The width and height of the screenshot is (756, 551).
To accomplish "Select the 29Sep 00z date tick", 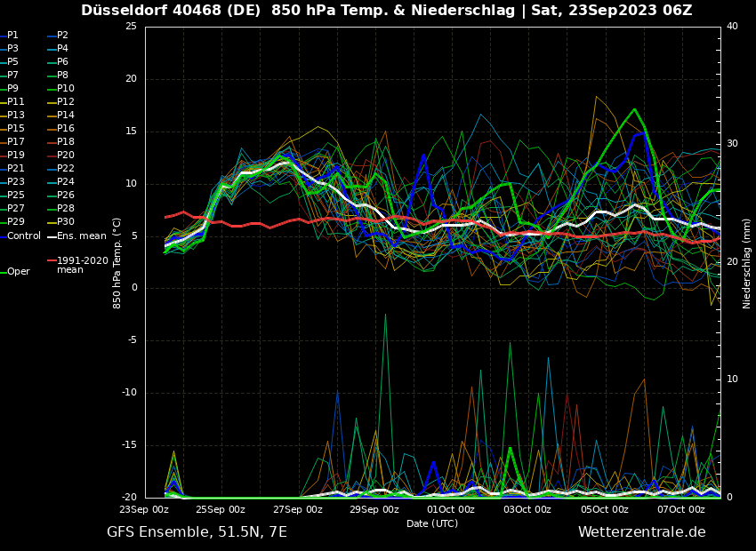I will point(374,510).
